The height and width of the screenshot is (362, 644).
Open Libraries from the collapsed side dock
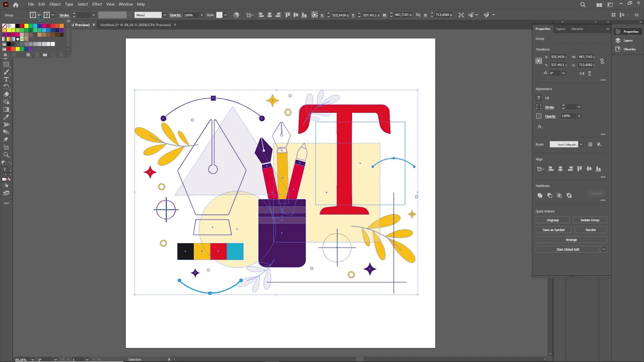[x=626, y=49]
